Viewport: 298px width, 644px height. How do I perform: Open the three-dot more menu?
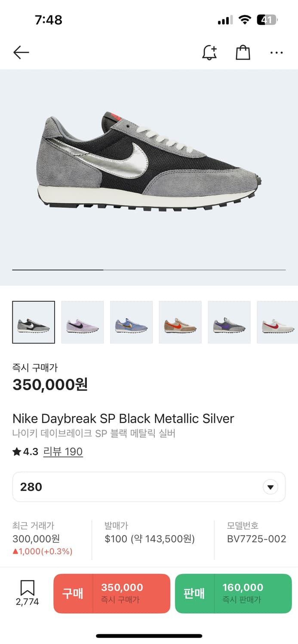pos(276,53)
